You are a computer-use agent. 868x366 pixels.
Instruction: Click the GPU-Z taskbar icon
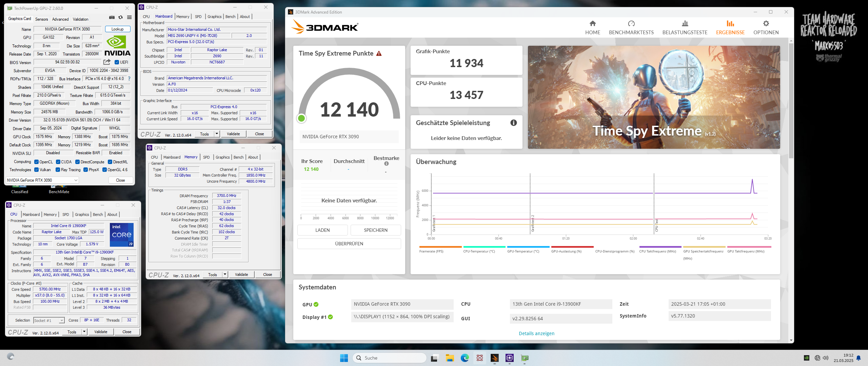point(525,358)
